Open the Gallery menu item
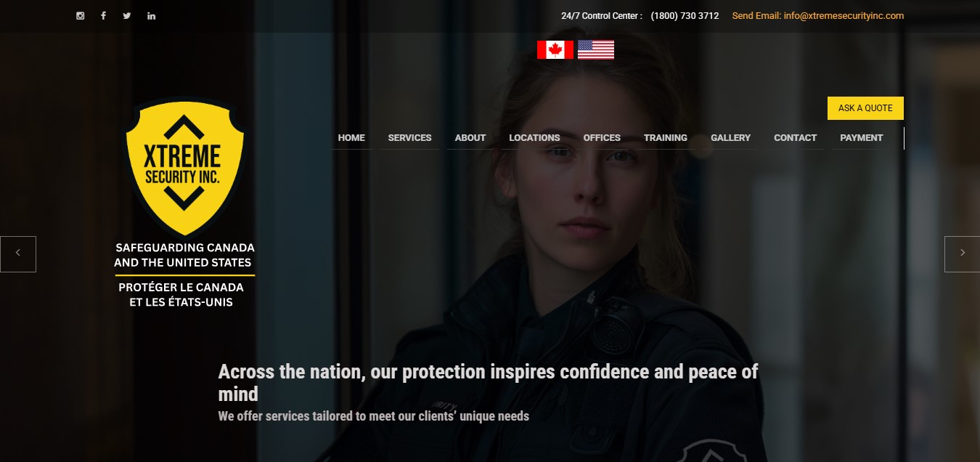 (730, 138)
